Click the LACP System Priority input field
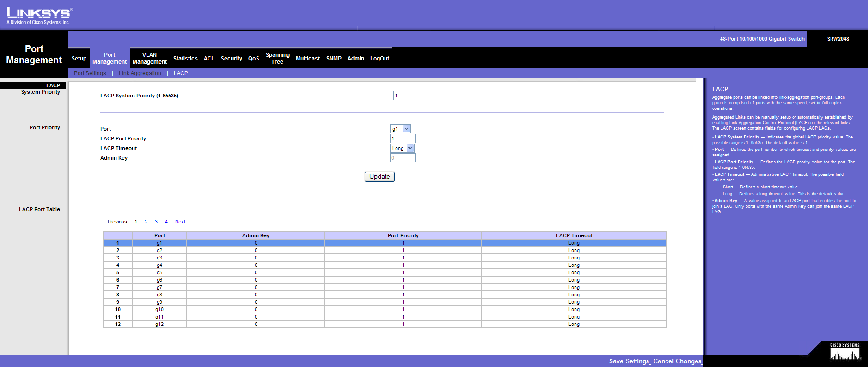 click(x=423, y=96)
